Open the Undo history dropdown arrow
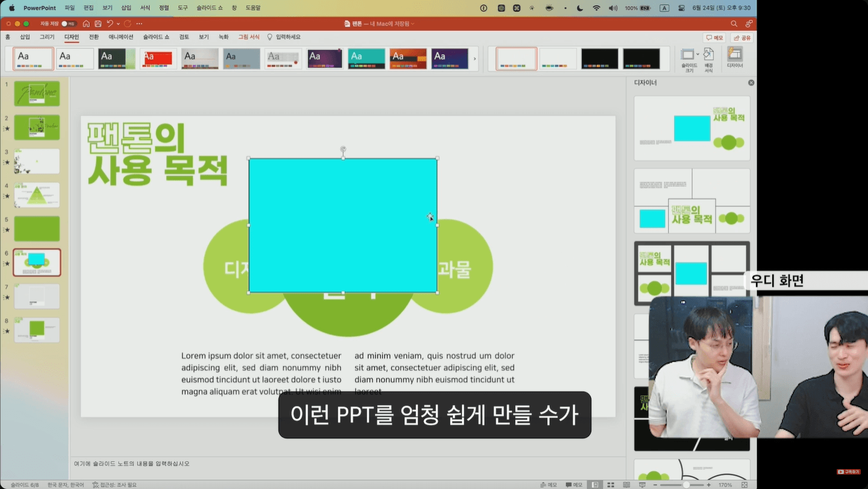The height and width of the screenshot is (489, 868). click(118, 24)
